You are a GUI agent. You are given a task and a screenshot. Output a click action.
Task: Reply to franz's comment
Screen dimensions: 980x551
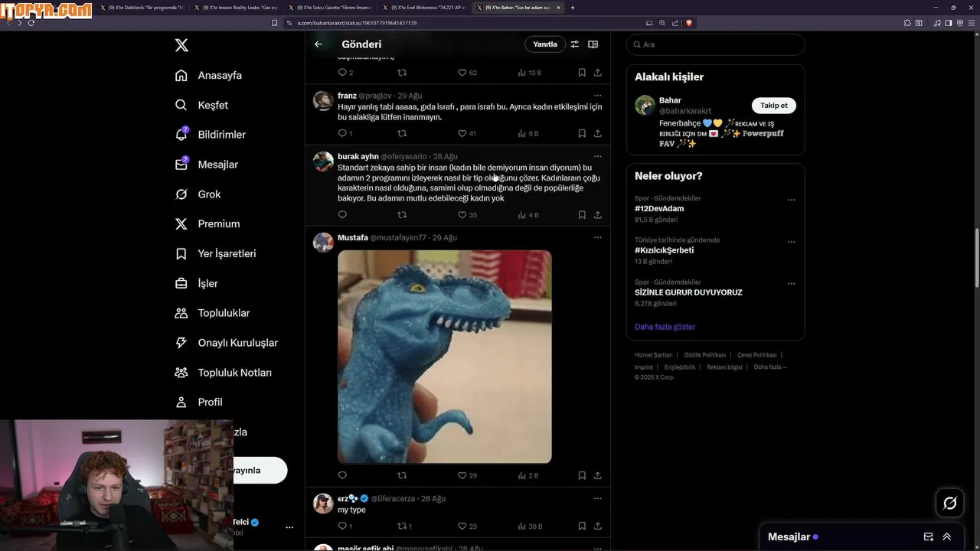(x=342, y=133)
